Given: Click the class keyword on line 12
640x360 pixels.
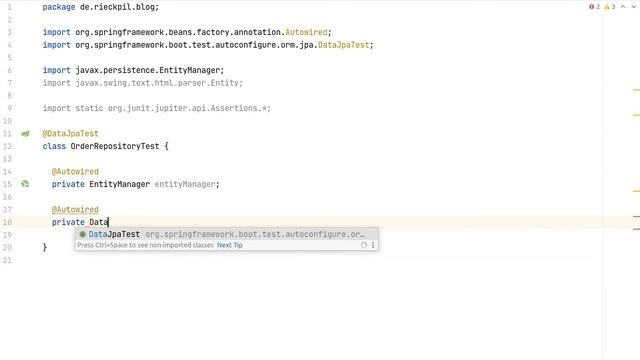Looking at the screenshot, I should (54, 146).
